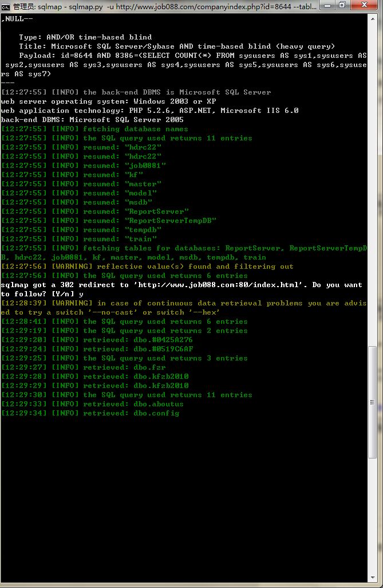This screenshot has width=383, height=588.
Task: Click the 'web server operating system' line
Action: pyautogui.click(x=108, y=101)
